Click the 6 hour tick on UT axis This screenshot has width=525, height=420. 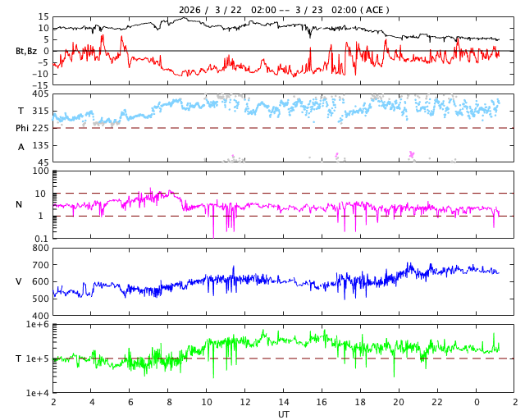pyautogui.click(x=130, y=402)
